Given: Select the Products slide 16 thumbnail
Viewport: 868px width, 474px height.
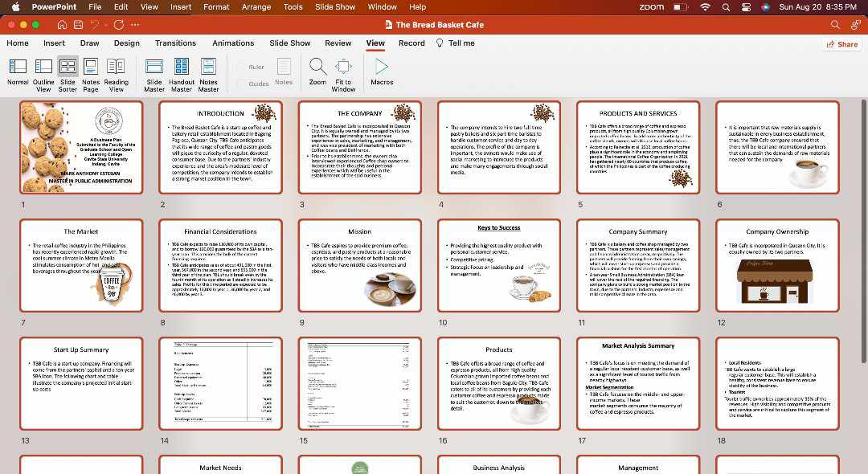Looking at the screenshot, I should (x=499, y=383).
